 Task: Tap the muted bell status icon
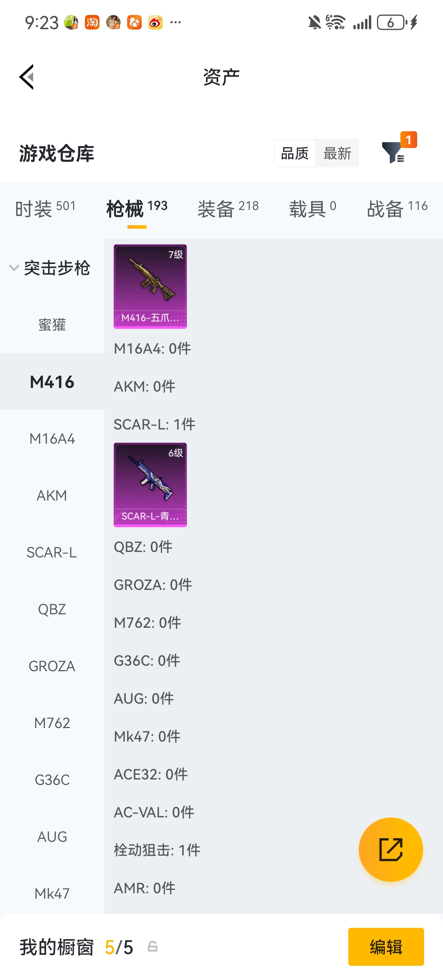click(x=314, y=23)
